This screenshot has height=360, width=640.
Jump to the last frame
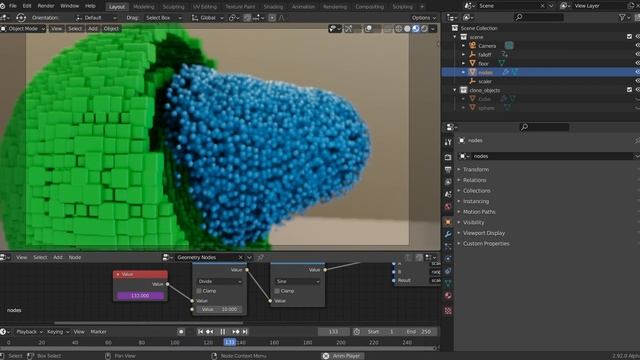(245, 332)
